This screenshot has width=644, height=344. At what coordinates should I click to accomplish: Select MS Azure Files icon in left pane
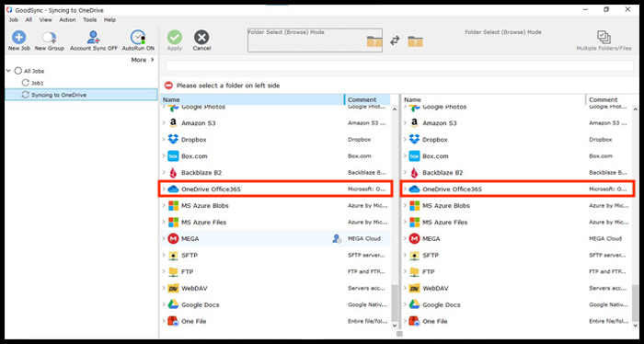click(173, 222)
